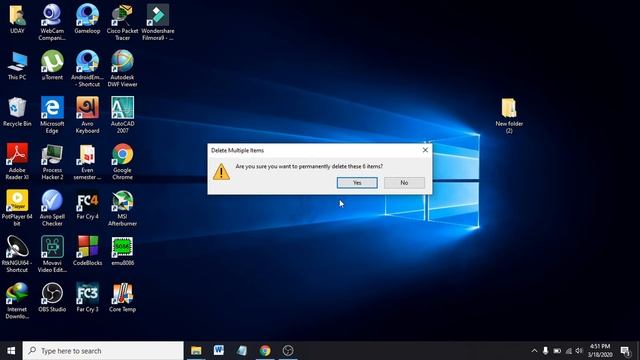The width and height of the screenshot is (640, 360).
Task: Select the AutoCAD 2007 icon
Action: 122,115
